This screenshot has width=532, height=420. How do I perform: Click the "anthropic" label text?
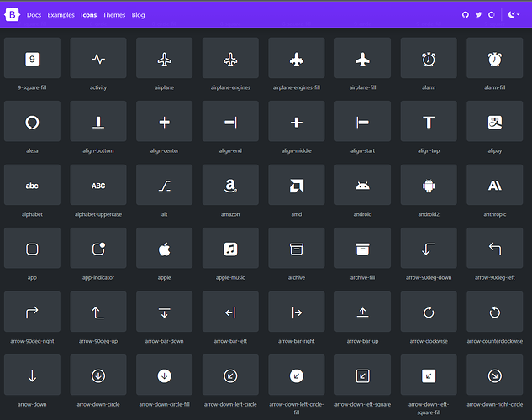click(x=495, y=214)
